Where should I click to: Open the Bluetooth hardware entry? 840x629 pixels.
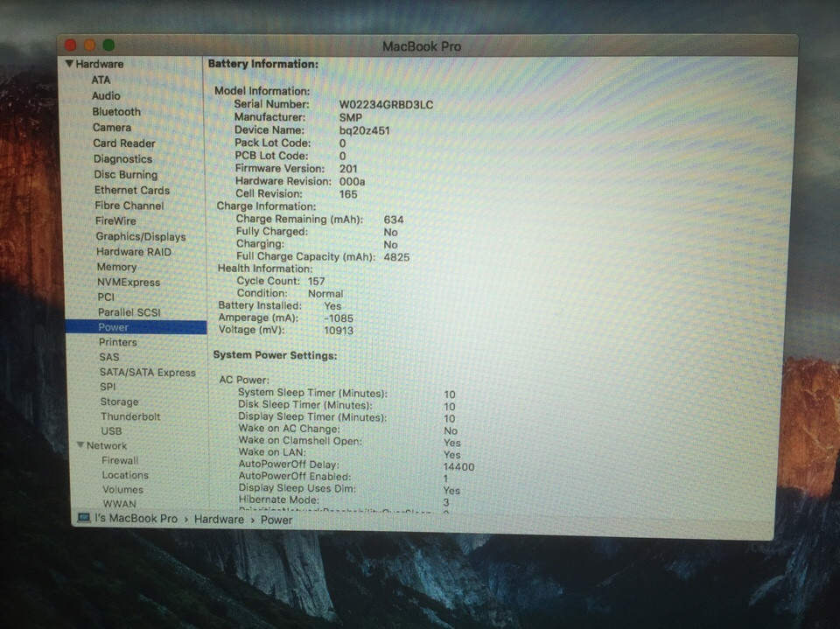coord(116,111)
